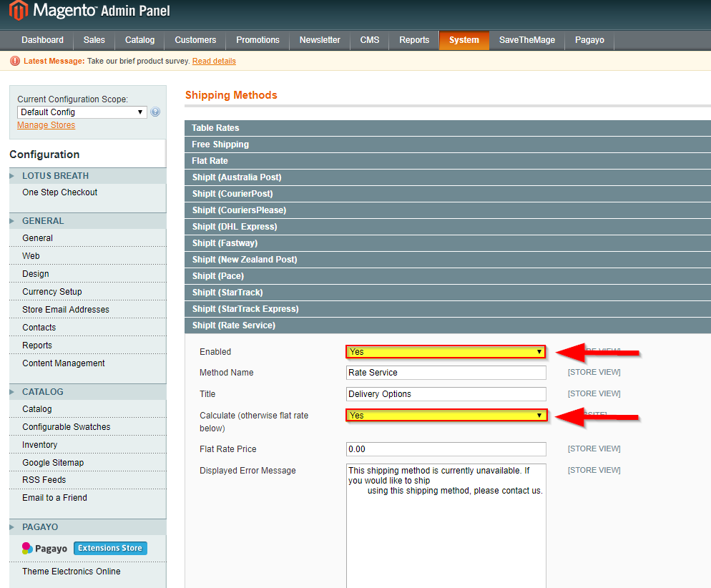The width and height of the screenshot is (711, 588).
Task: Expand the Free Shipping section
Action: point(448,144)
